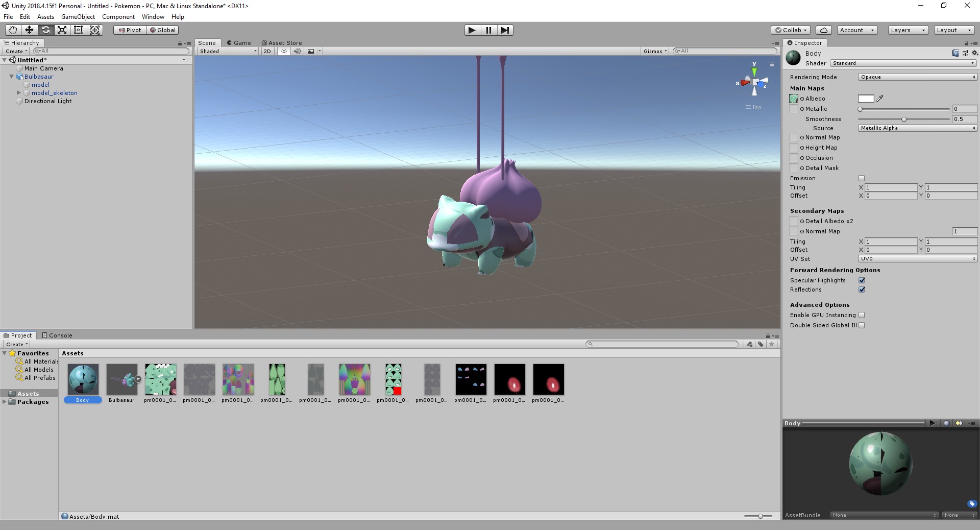The width and height of the screenshot is (980, 530).
Task: Select the Body material asset
Action: click(x=83, y=383)
